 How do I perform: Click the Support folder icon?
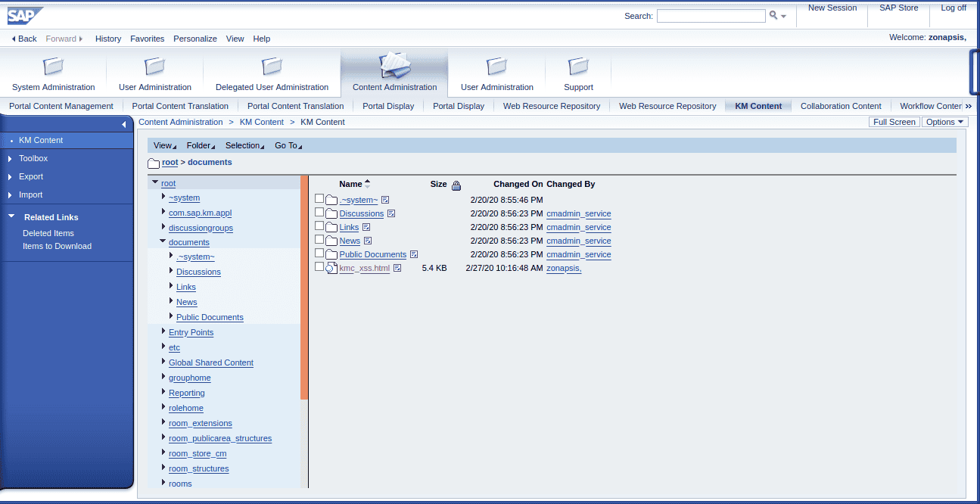[x=578, y=67]
